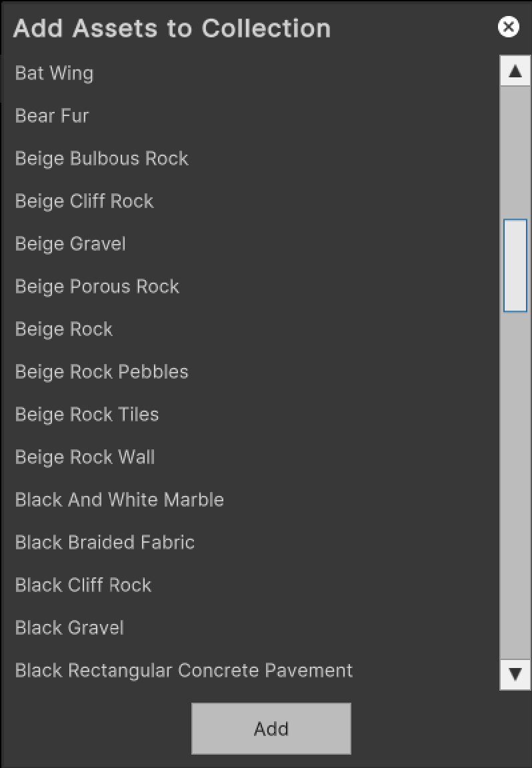This screenshot has height=768, width=532.
Task: Click the scrollbar up arrow
Action: (515, 70)
